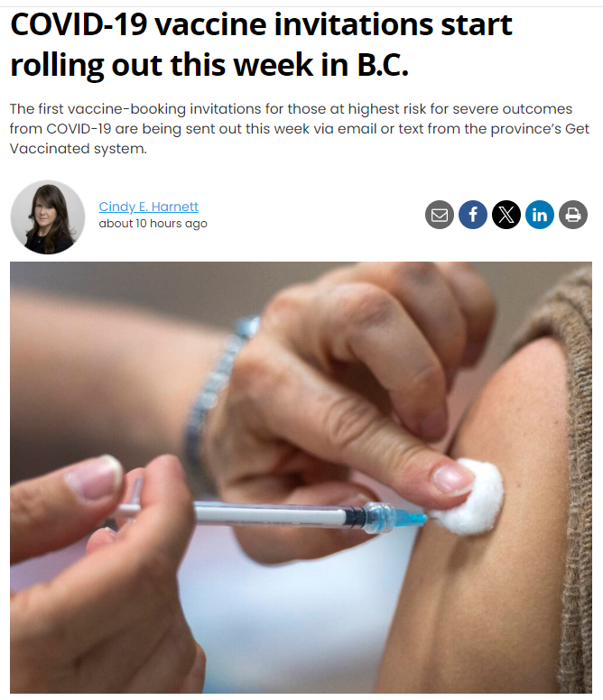
Task: Click the 'Get Vaccinated system' text
Action: 79,148
